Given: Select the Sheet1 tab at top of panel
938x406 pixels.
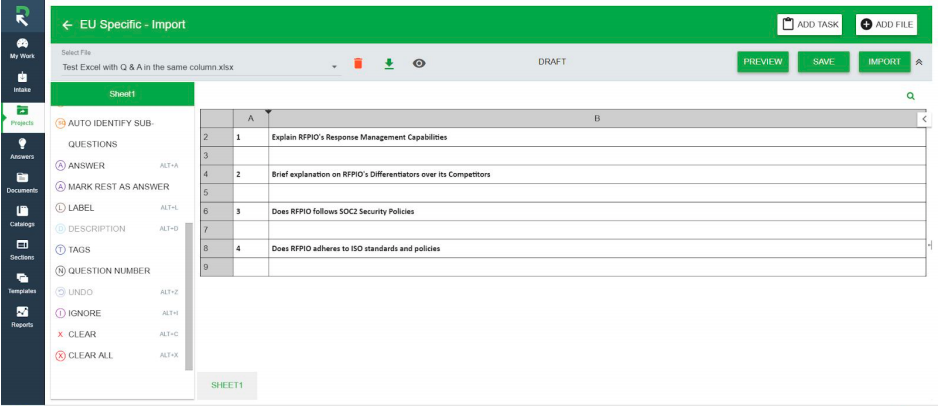Looking at the screenshot, I should 123,94.
